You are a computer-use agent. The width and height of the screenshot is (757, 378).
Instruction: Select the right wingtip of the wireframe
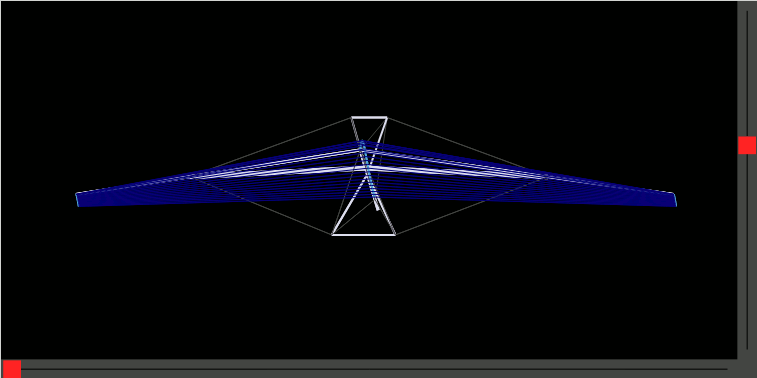[674, 199]
